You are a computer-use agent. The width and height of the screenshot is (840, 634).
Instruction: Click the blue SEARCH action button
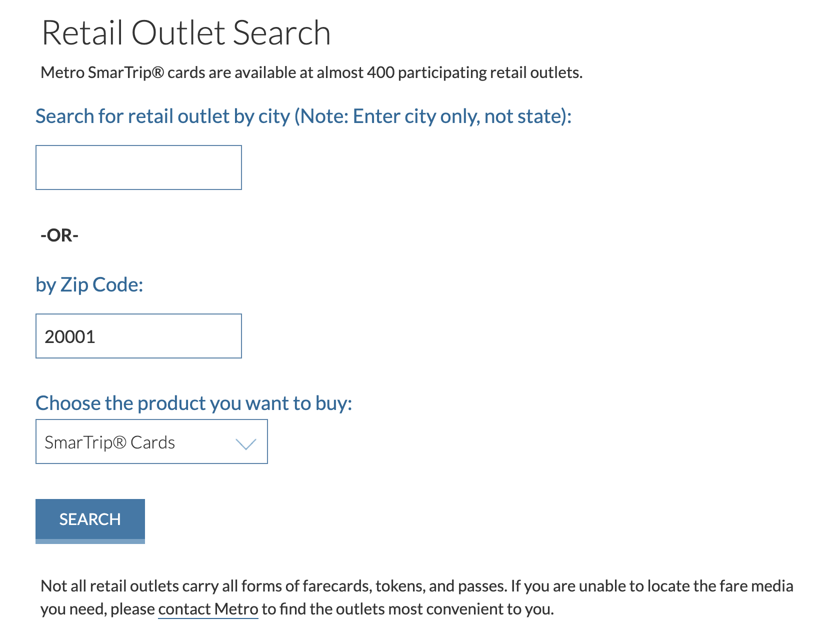tap(89, 520)
